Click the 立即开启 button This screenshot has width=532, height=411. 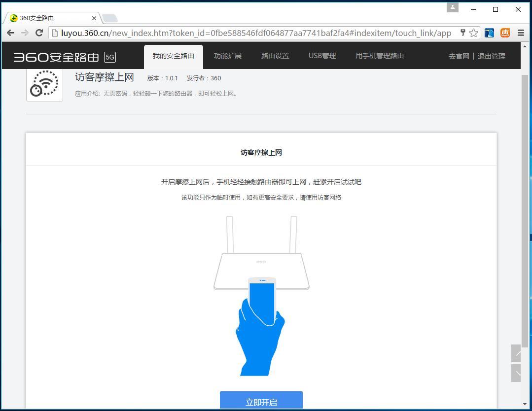[261, 402]
